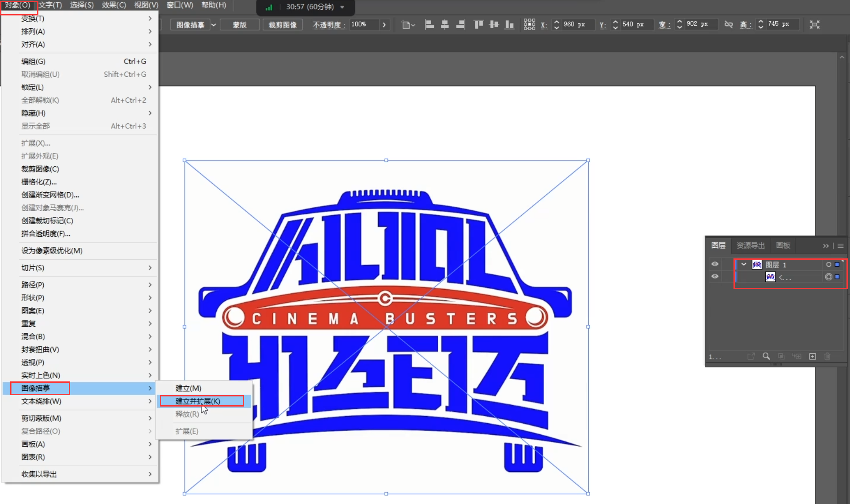Switch to the 图层 tab
The width and height of the screenshot is (850, 504).
point(718,246)
